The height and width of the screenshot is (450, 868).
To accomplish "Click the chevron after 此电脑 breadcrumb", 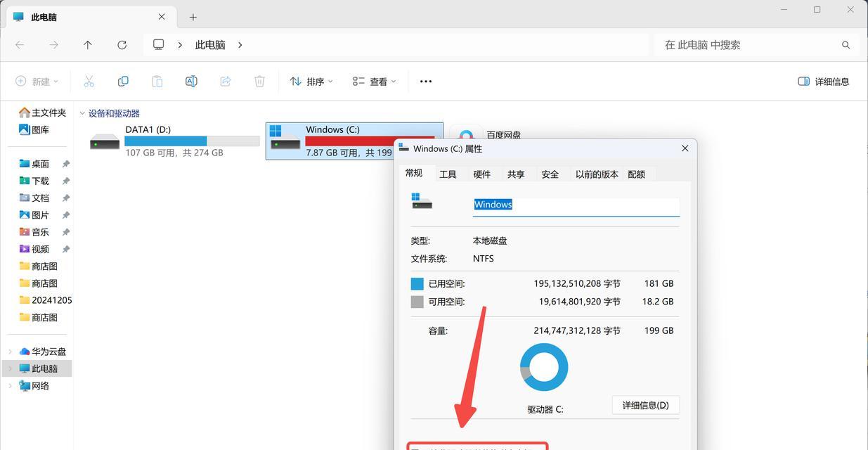I will [x=240, y=45].
